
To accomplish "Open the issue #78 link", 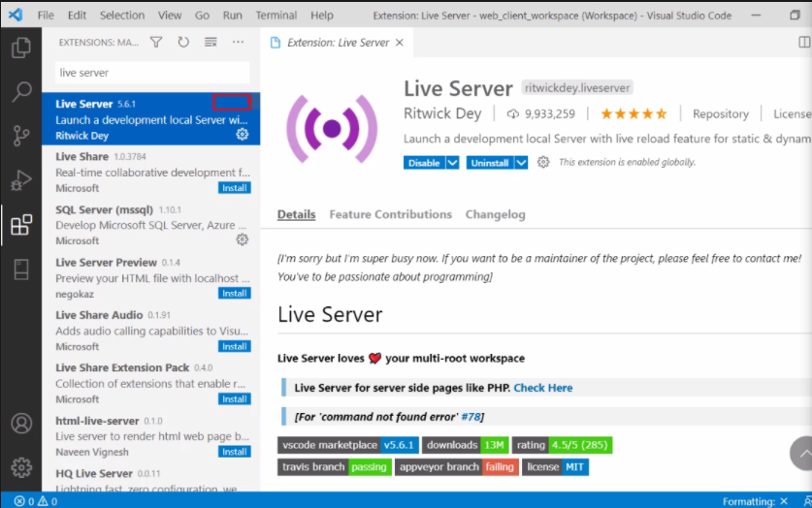I will 471,417.
